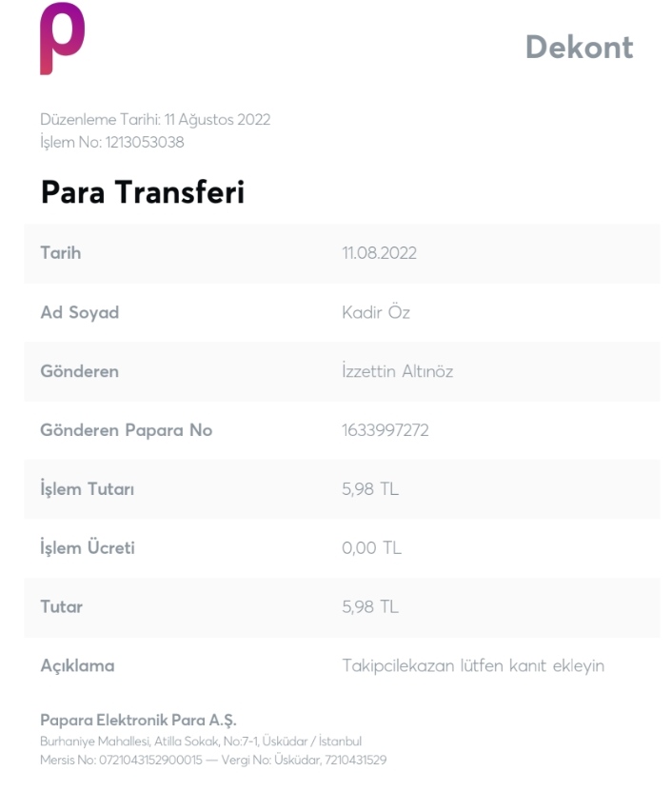Select the Tutar amount 5,98 TL
The width and height of the screenshot is (672, 791).
(x=370, y=607)
